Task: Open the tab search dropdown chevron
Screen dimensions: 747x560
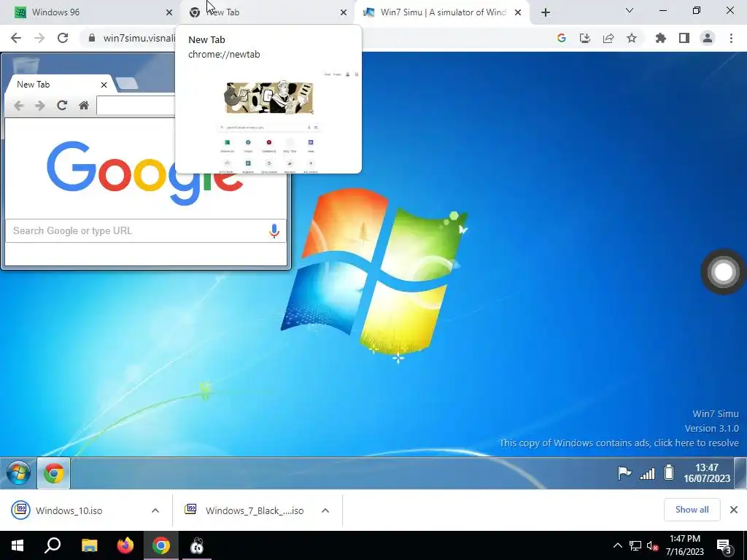Action: click(630, 10)
